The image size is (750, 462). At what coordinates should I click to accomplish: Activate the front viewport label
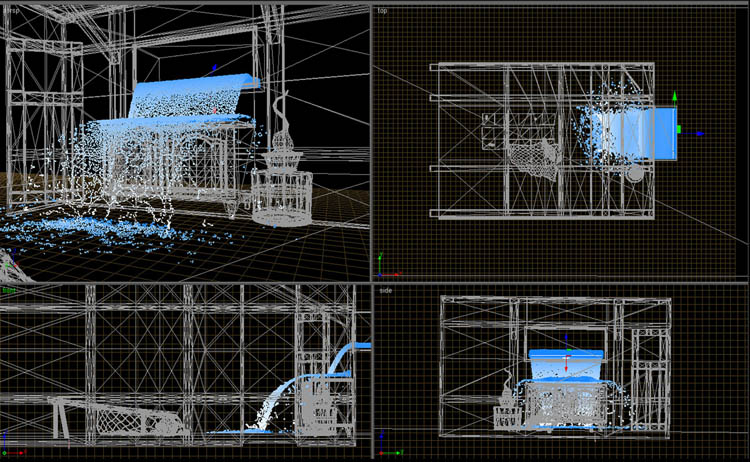point(9,291)
